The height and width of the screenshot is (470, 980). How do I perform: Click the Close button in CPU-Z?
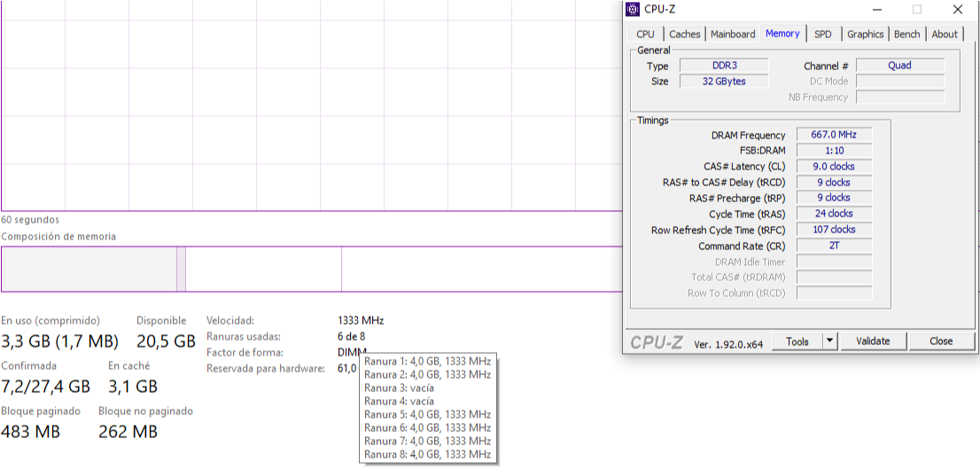(x=941, y=341)
